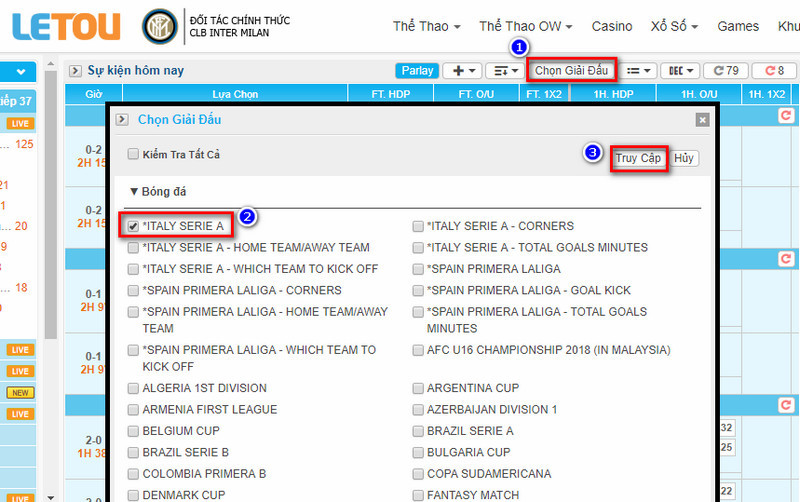Collapse the Bóng đá section
Viewport: 800px width, 502px height.
point(134,191)
